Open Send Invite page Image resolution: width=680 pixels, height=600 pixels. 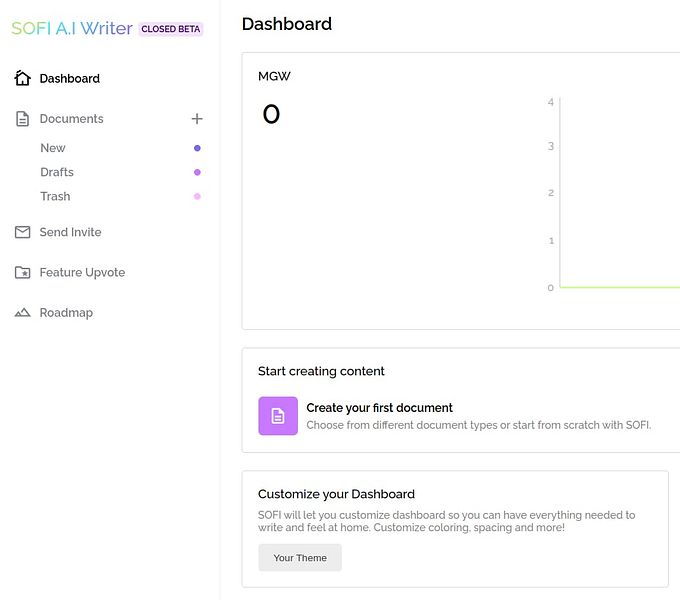tap(70, 232)
